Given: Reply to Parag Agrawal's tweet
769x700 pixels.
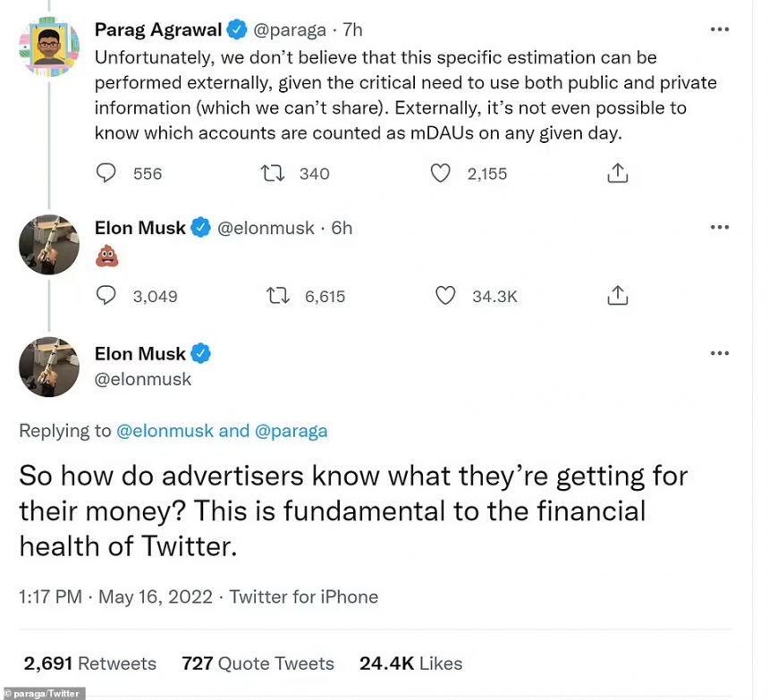Looking at the screenshot, I should pyautogui.click(x=106, y=173).
